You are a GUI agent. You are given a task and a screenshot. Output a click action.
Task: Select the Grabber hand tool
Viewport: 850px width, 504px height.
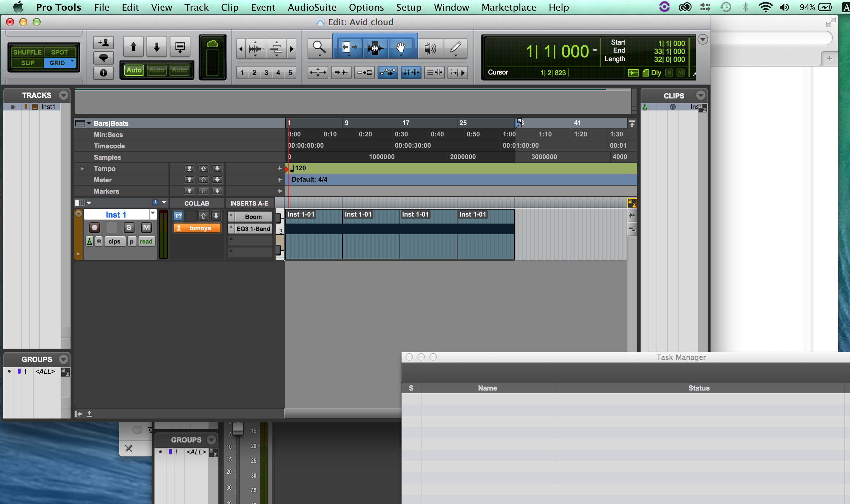tap(401, 48)
